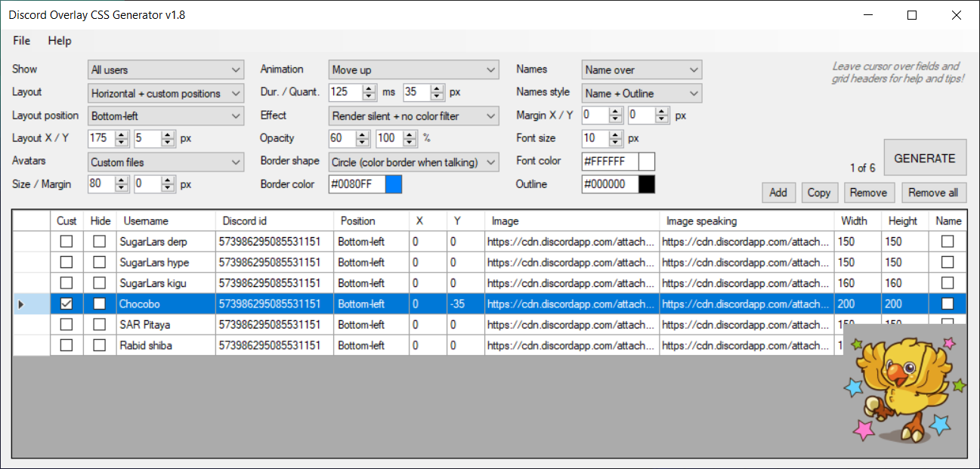980x469 pixels.
Task: Increase animation Duration spinner value
Action: [x=369, y=88]
